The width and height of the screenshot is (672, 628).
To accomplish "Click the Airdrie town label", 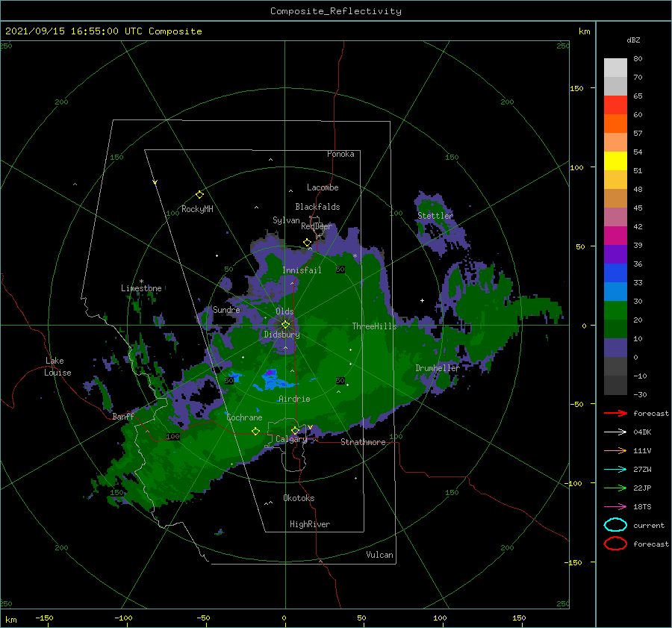I will pos(294,399).
